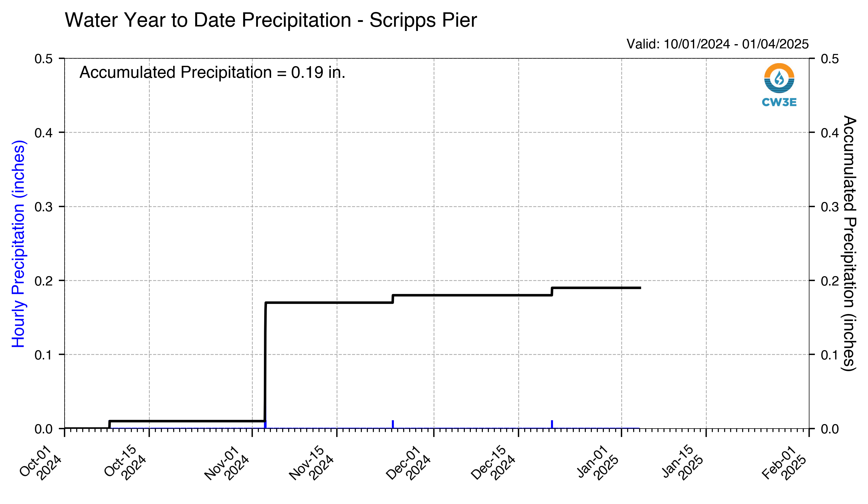This screenshot has height=504, width=868.
Task: Select the blue 'Hourly Precipitation (inches)' axis label
Action: (18, 244)
